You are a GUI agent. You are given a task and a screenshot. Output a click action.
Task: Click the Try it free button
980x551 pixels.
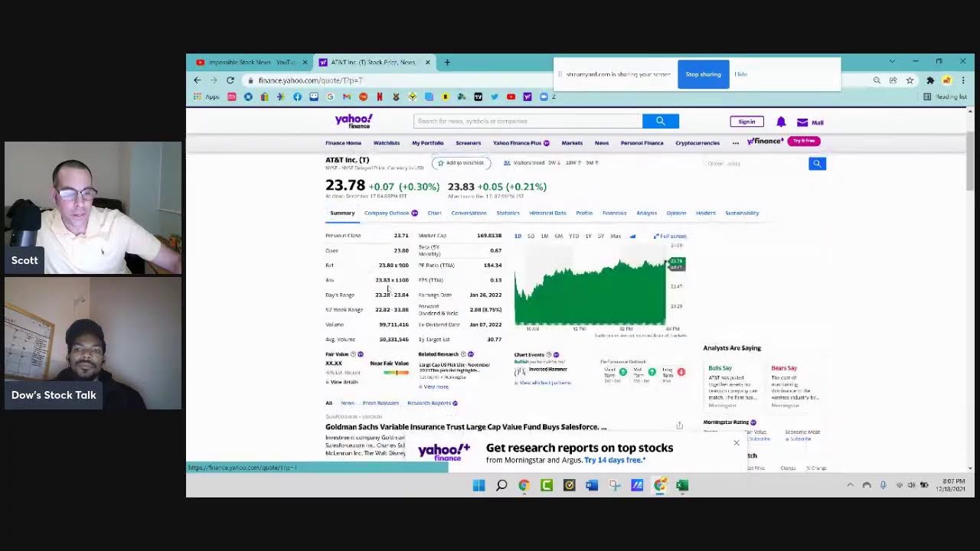coord(804,141)
